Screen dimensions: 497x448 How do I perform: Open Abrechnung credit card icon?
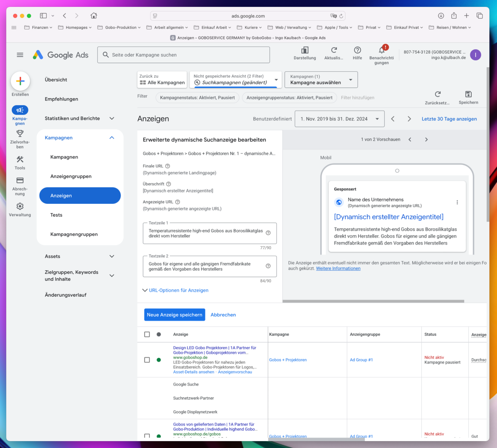pos(20,180)
